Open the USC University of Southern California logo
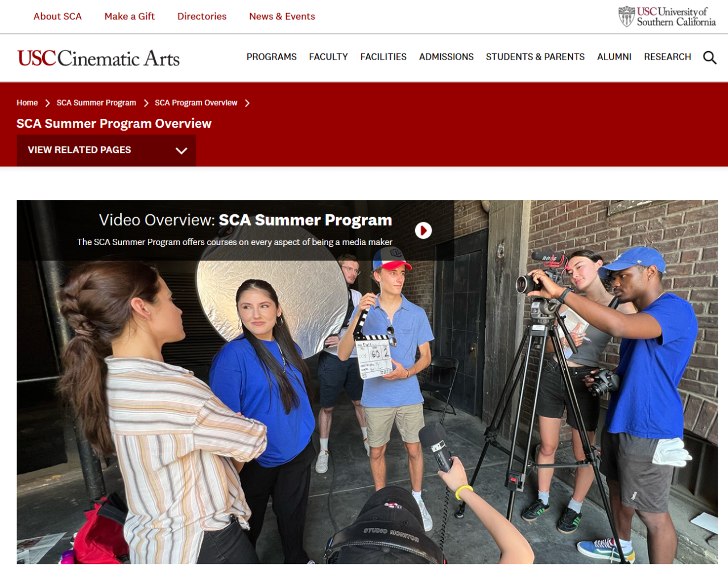Screen dimensions: 728x573 667,16
